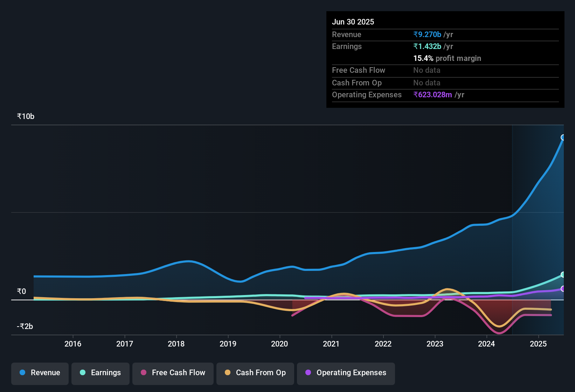The height and width of the screenshot is (392, 575).
Task: Click the 2025 x-axis label
Action: coord(538,344)
